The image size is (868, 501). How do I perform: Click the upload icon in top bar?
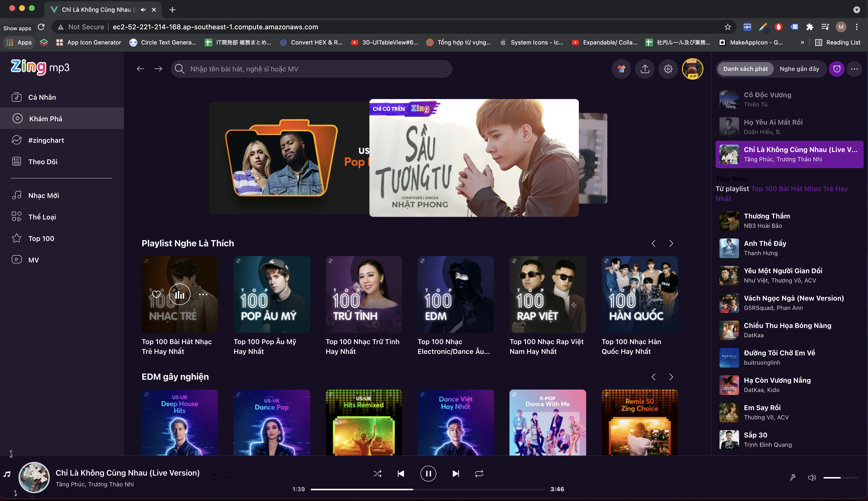coord(645,69)
